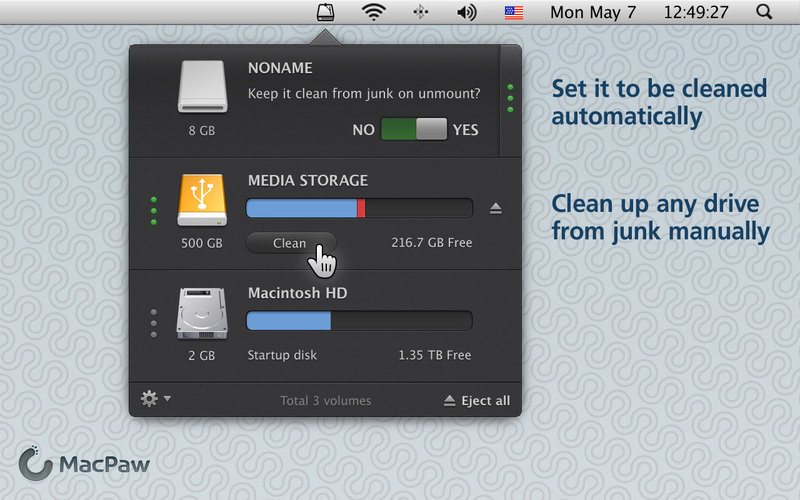
Task: Click the volume speaker icon
Action: pyautogui.click(x=466, y=13)
